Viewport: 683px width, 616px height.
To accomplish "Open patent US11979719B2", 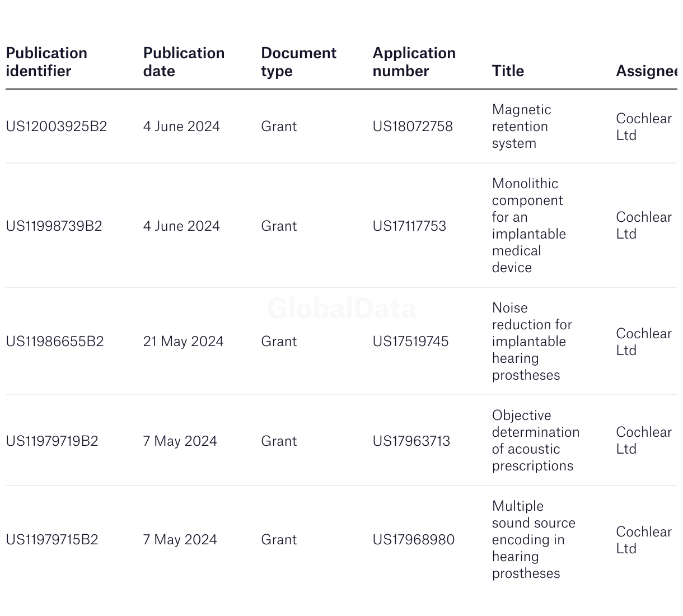I will tap(52, 441).
